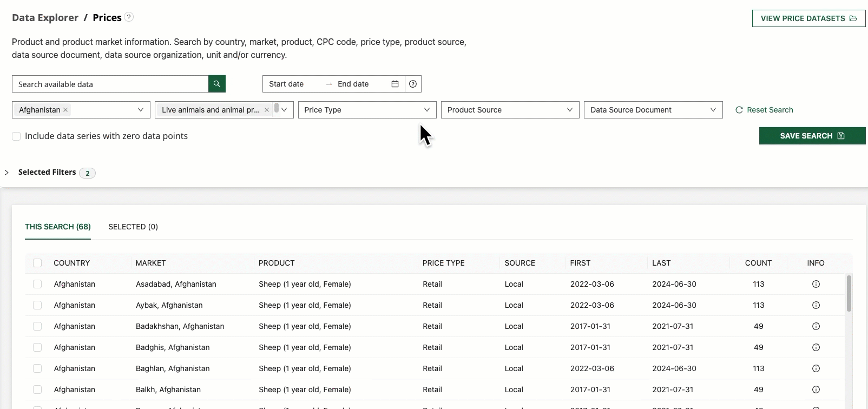
Task: Open info icon for Badghis row
Action: coord(816,347)
